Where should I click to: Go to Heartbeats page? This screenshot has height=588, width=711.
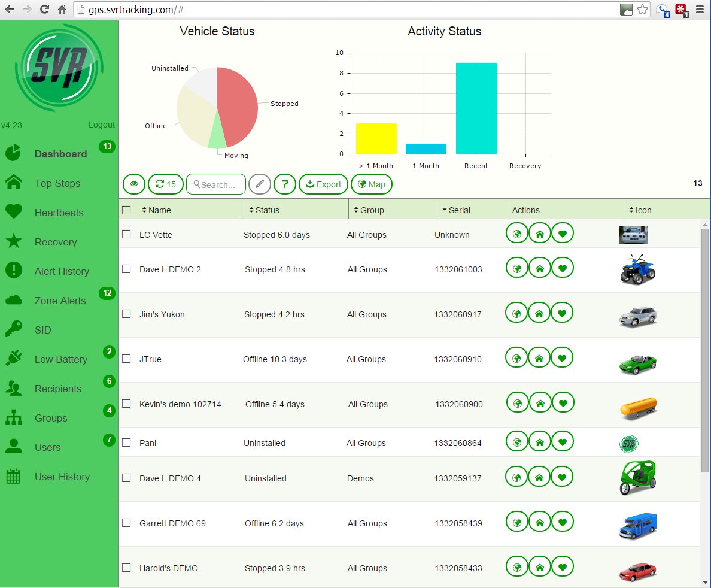tap(59, 213)
